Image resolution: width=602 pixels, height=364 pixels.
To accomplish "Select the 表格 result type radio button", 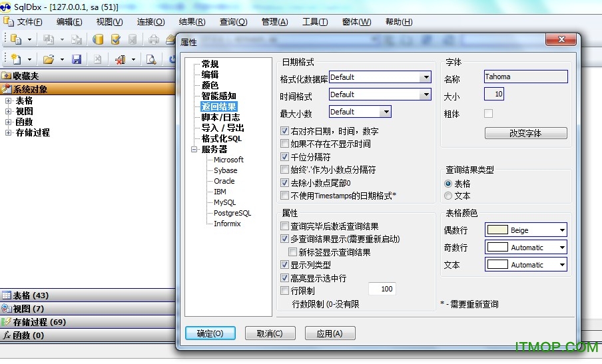I will click(x=448, y=184).
